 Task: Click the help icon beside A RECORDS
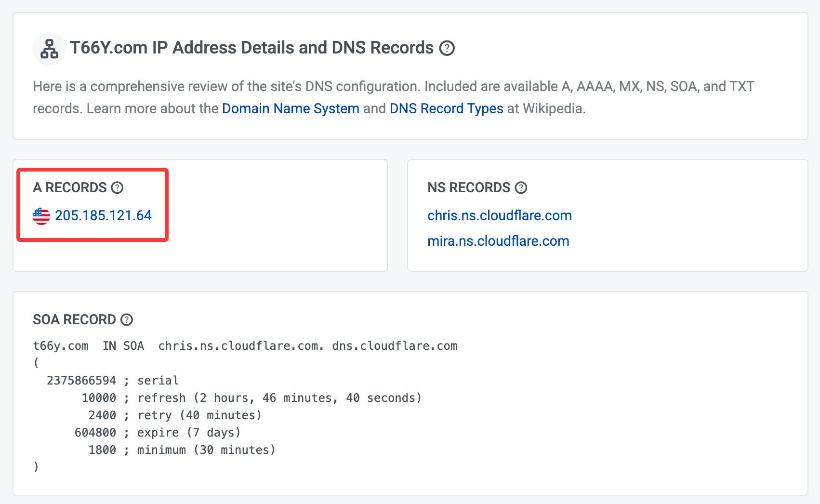pyautogui.click(x=117, y=187)
